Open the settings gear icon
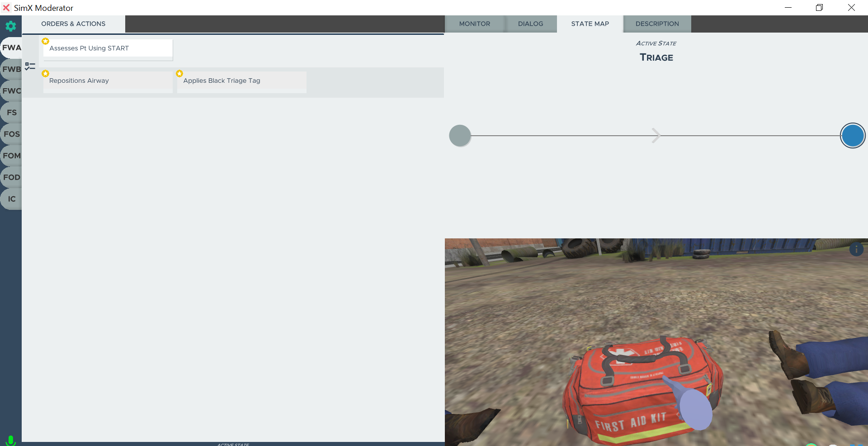 11,26
